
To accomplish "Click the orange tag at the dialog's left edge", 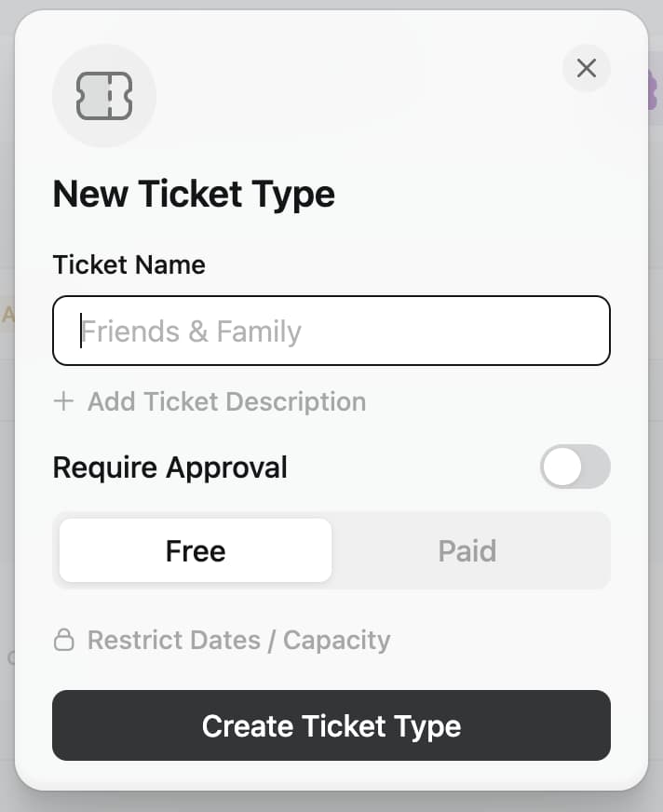I will 7,315.
